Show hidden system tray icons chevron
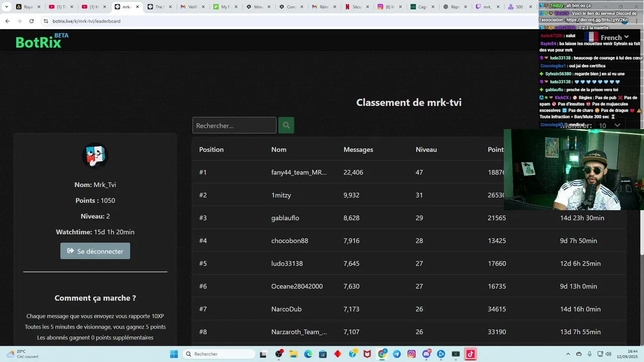Viewport: 644px width, 362px height. click(568, 354)
